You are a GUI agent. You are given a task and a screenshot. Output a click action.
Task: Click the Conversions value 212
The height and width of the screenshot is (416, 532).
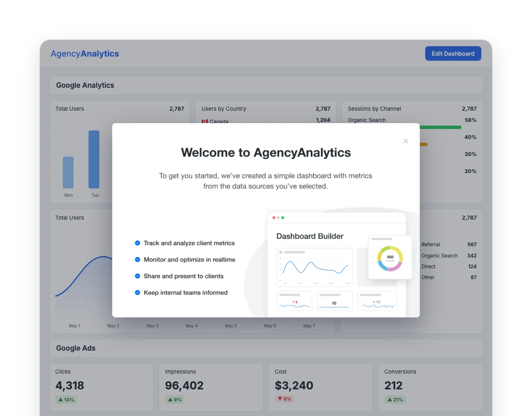pyautogui.click(x=394, y=386)
